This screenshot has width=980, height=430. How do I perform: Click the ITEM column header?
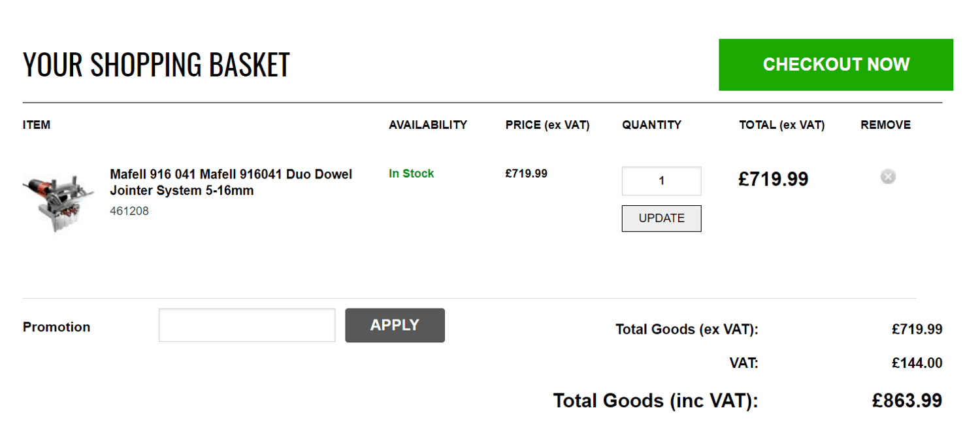click(35, 125)
